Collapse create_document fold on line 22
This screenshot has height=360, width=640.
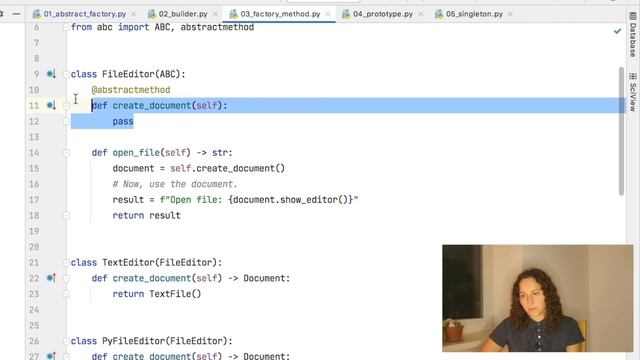(66, 278)
